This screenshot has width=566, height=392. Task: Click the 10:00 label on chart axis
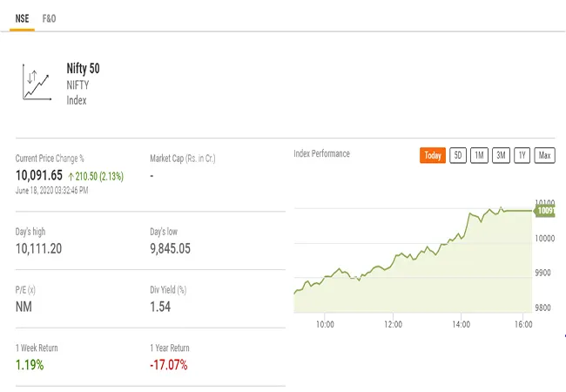pyautogui.click(x=325, y=325)
